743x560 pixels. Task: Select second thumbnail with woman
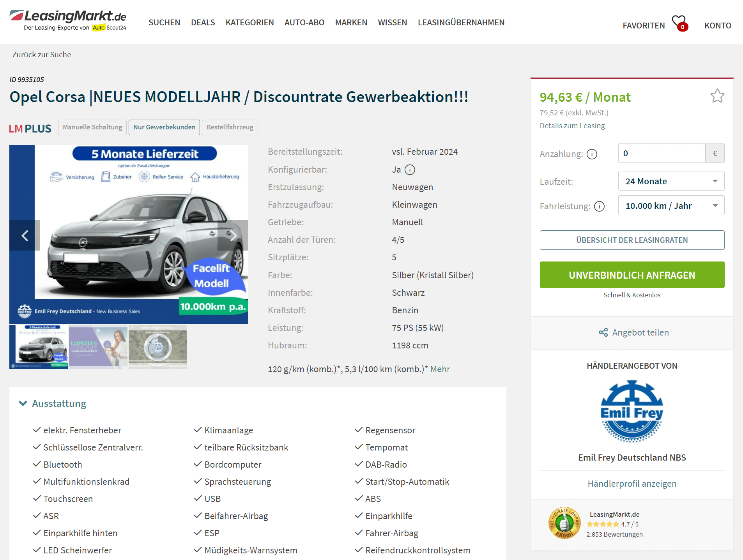point(98,347)
